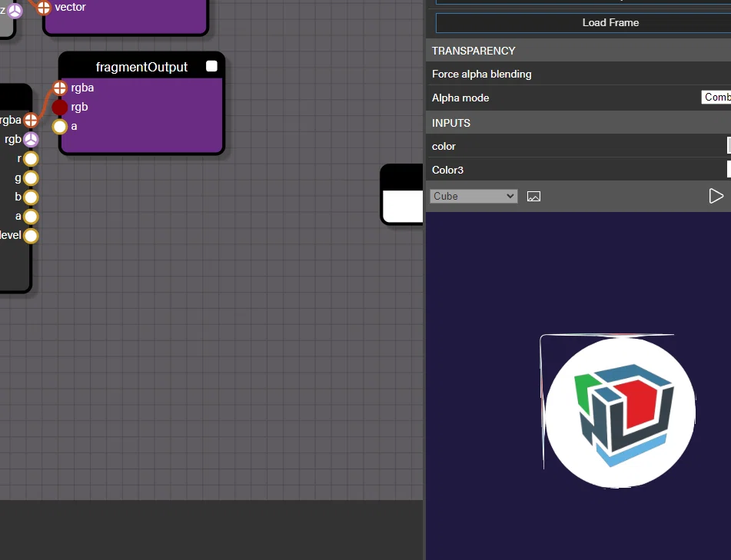This screenshot has width=731, height=560.
Task: Select the 'color' input row
Action: click(x=579, y=146)
